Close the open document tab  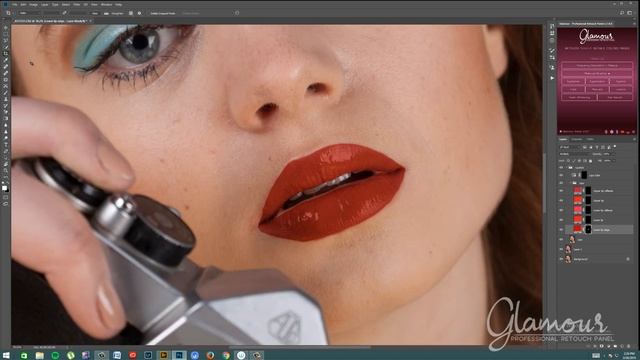tap(90, 20)
